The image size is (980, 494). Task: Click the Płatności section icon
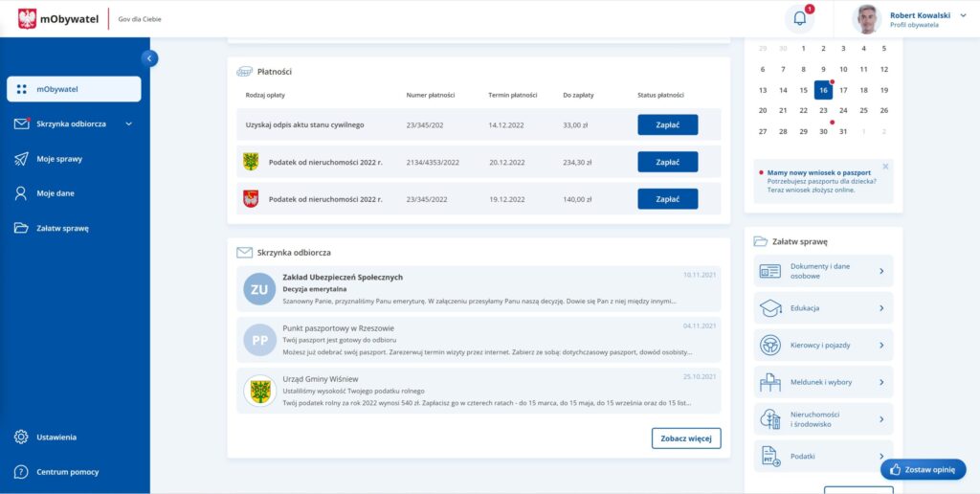coord(244,71)
